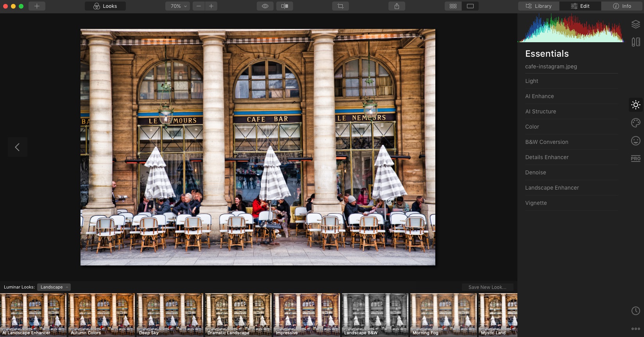Expand the Vignette tool
This screenshot has width=644, height=337.
(x=571, y=203)
